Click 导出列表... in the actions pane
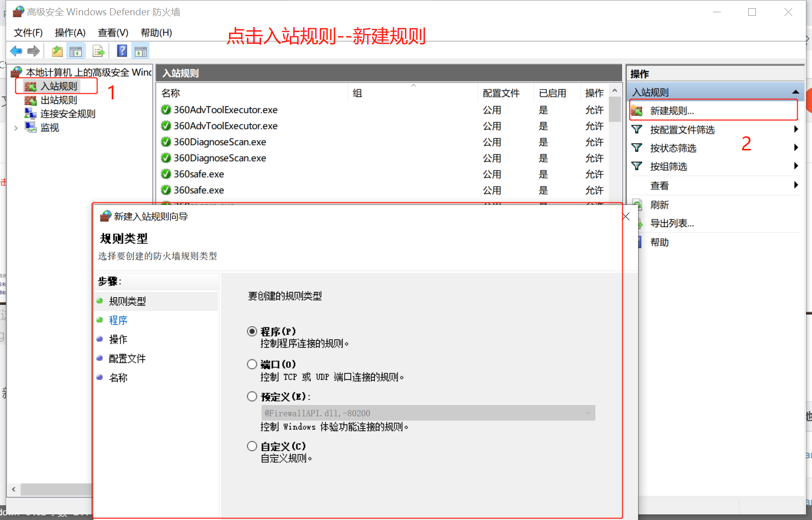The width and height of the screenshot is (812, 520). coord(672,223)
